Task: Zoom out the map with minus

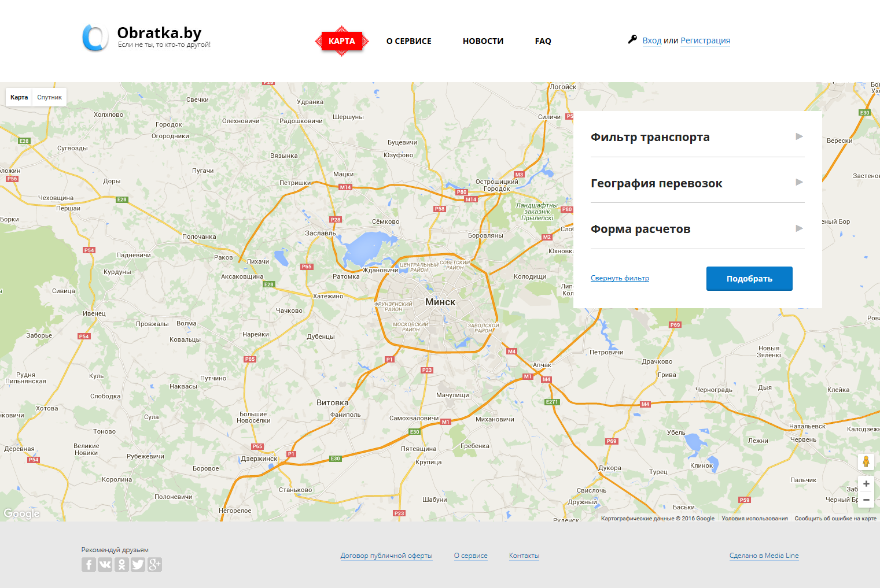Action: tap(866, 500)
